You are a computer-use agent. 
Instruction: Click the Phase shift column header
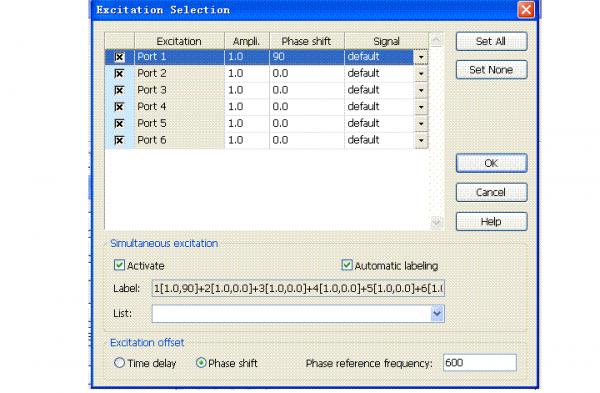307,41
